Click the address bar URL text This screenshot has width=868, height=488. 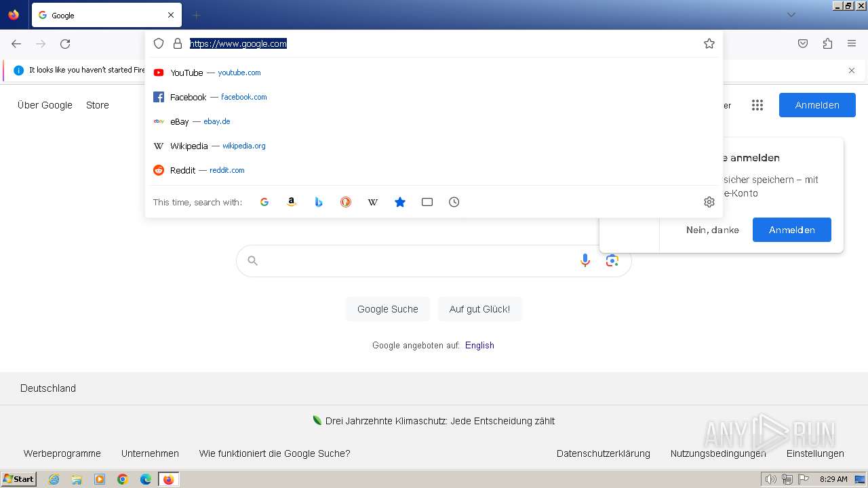(x=238, y=43)
